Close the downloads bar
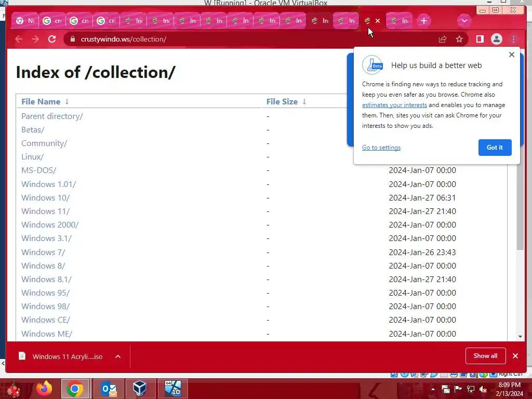This screenshot has height=399, width=532. click(x=515, y=356)
